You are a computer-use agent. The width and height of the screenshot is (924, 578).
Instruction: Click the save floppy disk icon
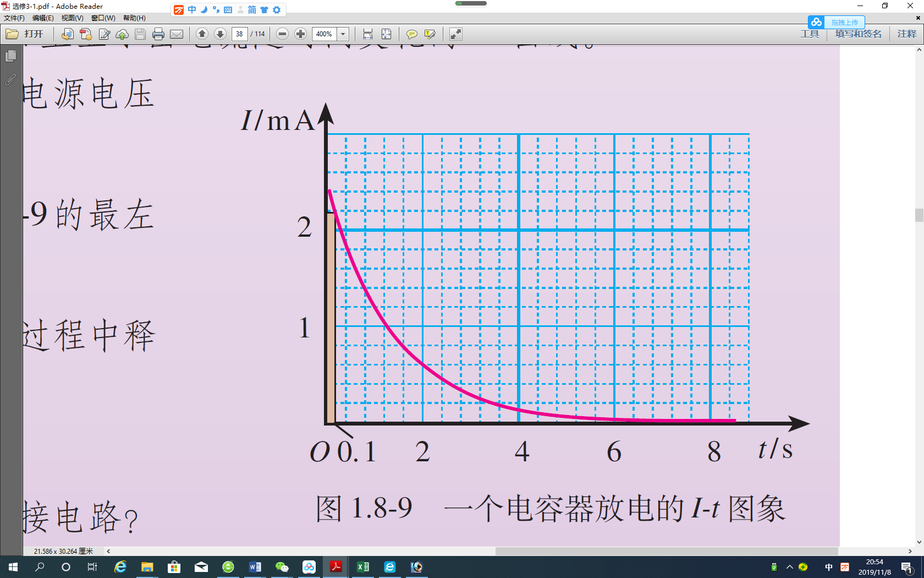(x=140, y=34)
